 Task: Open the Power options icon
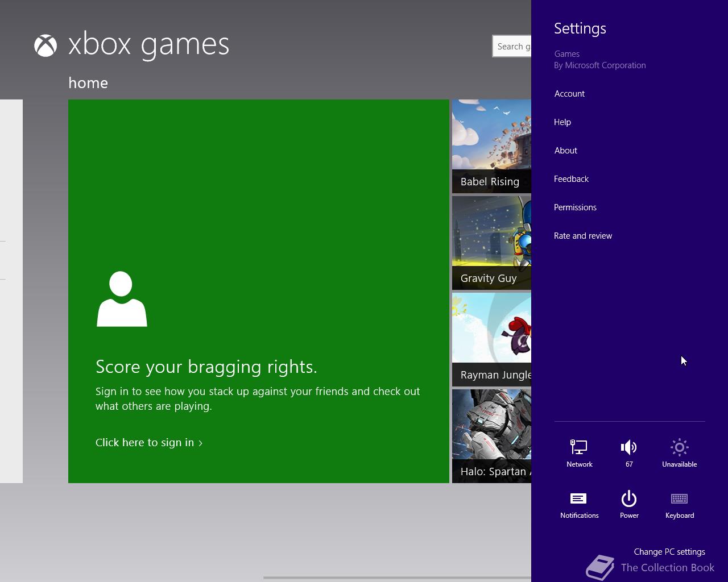[x=629, y=505]
